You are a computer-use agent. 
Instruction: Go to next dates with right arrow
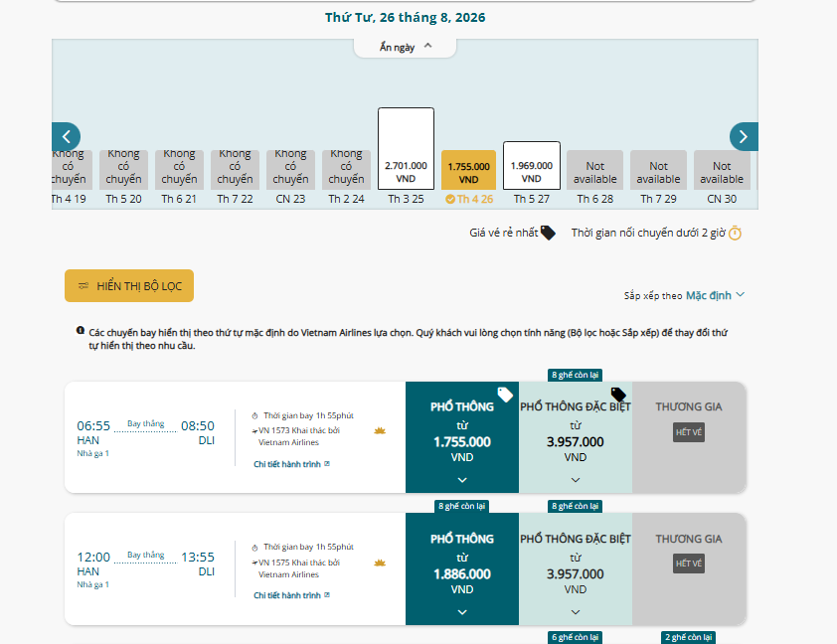click(x=744, y=136)
